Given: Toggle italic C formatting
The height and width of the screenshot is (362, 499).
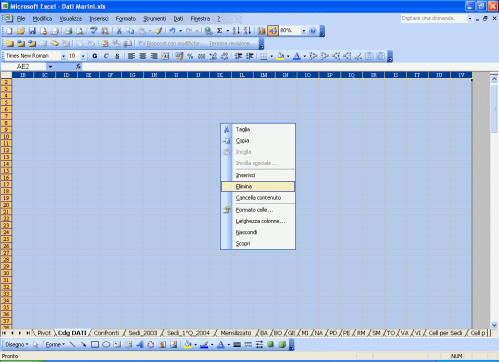Looking at the screenshot, I should 106,56.
